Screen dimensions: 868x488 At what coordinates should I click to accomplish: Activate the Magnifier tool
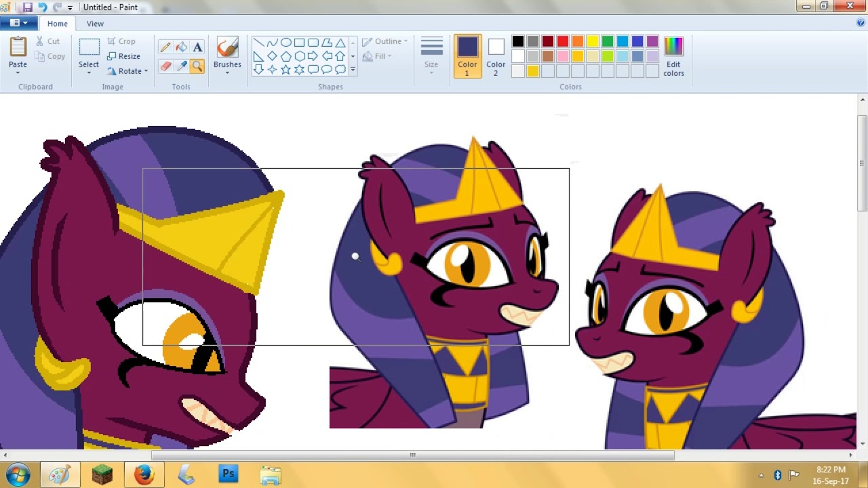(197, 66)
